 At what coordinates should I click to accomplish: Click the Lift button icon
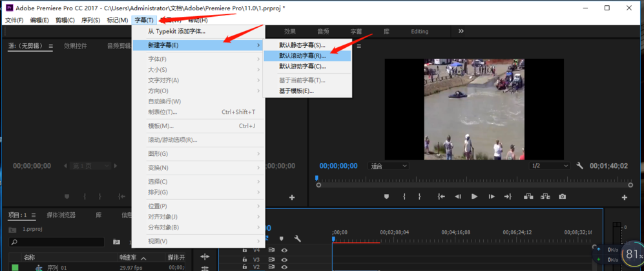pos(528,197)
